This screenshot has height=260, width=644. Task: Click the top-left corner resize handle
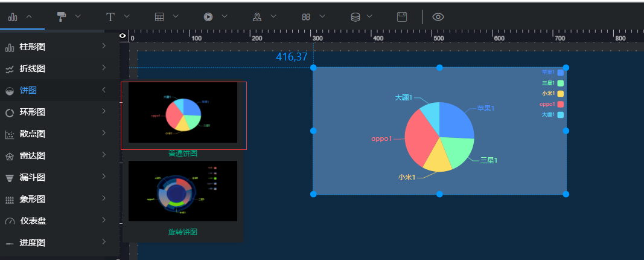click(313, 68)
